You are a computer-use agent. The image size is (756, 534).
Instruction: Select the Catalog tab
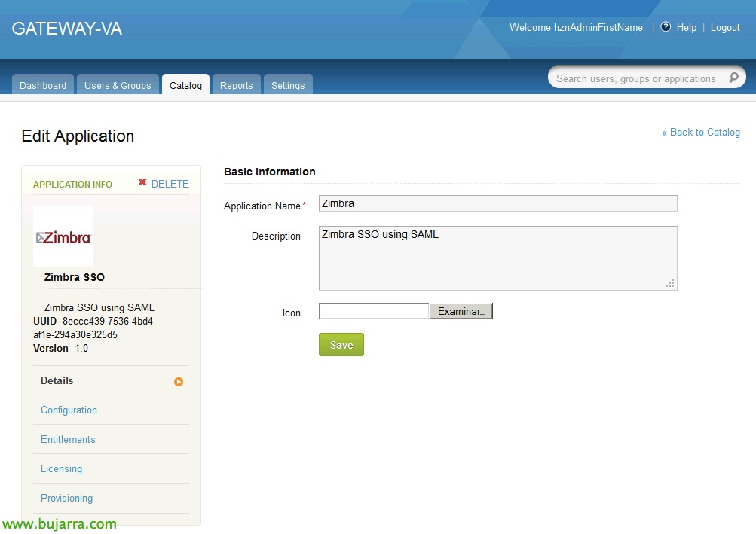(185, 85)
